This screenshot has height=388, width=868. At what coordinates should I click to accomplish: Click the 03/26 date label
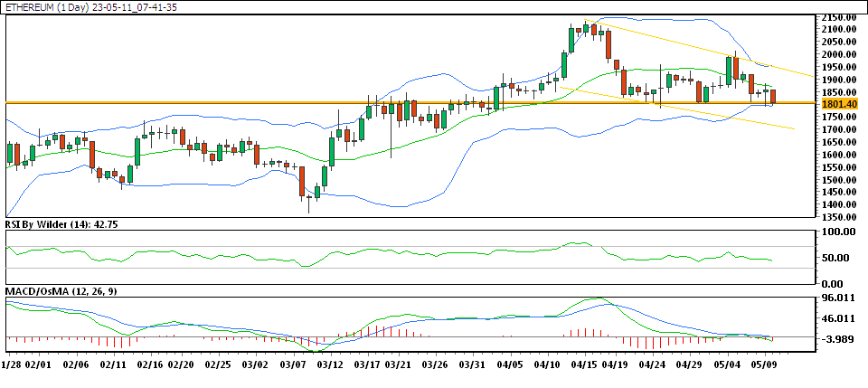coord(435,365)
